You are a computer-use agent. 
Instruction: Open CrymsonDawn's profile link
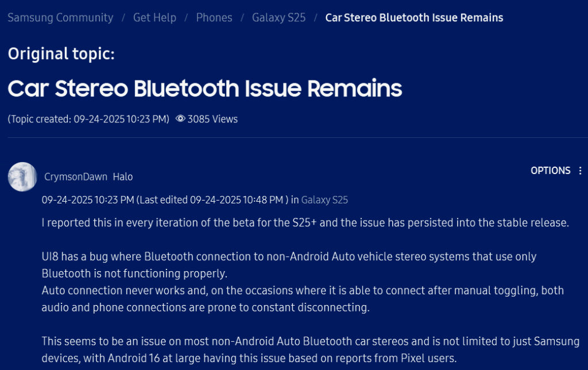75,176
